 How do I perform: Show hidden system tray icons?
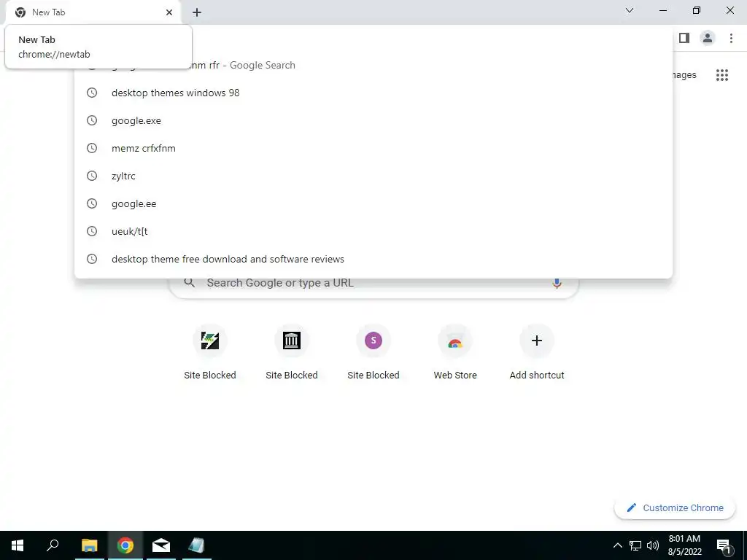pyautogui.click(x=617, y=545)
